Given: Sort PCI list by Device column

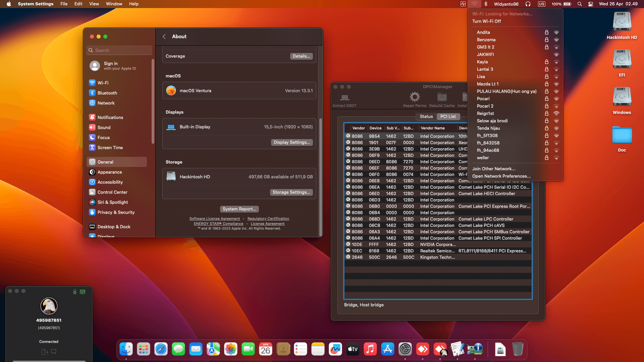Looking at the screenshot, I should (375, 128).
